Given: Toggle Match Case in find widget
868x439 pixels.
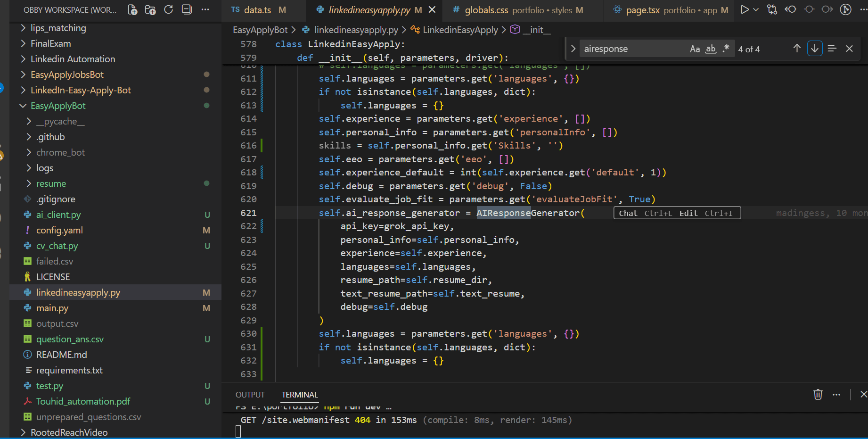Looking at the screenshot, I should [695, 49].
